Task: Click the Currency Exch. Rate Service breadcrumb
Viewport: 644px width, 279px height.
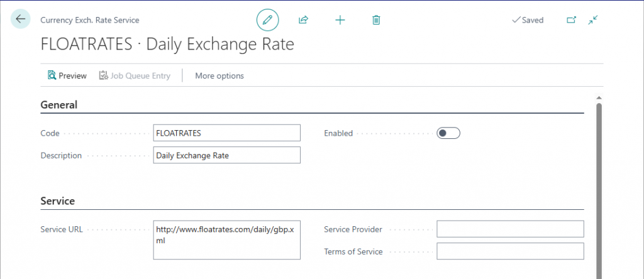Action: point(90,20)
